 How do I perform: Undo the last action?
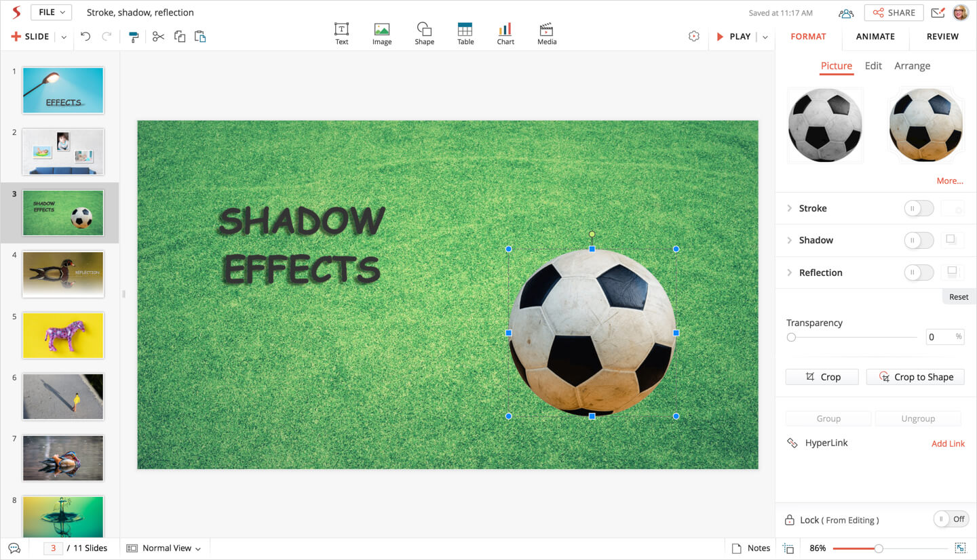click(85, 37)
